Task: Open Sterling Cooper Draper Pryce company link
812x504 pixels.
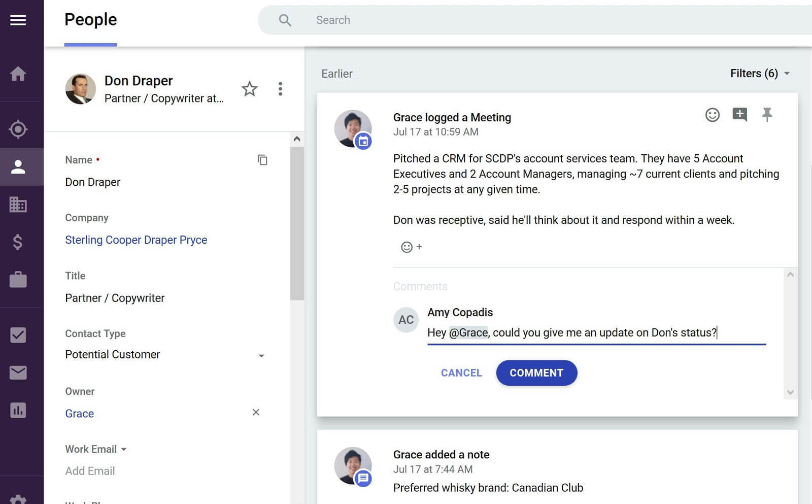Action: pyautogui.click(x=136, y=240)
